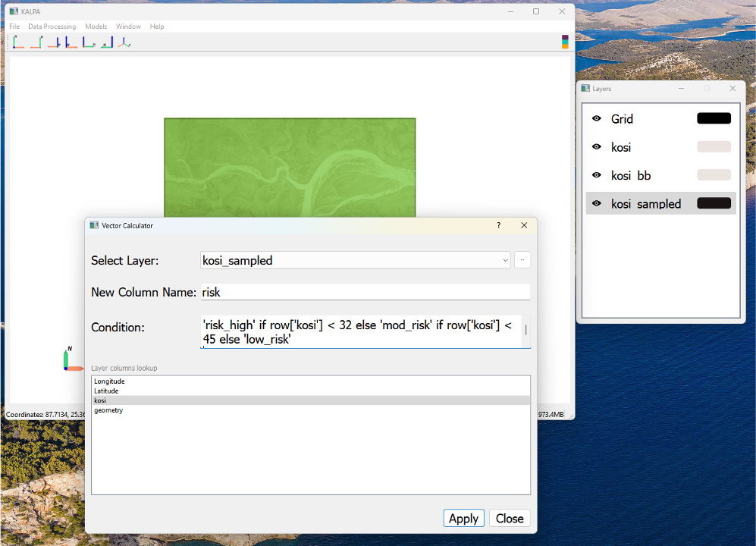
Task: Select view icon with blue vertical axis and orange axis right
Action: 71,42
